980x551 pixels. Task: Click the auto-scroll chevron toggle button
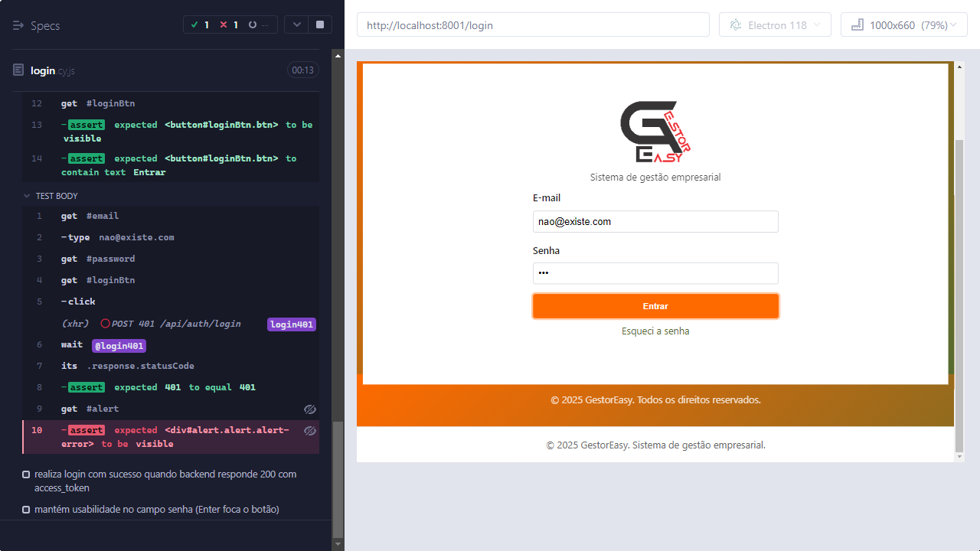click(x=296, y=25)
